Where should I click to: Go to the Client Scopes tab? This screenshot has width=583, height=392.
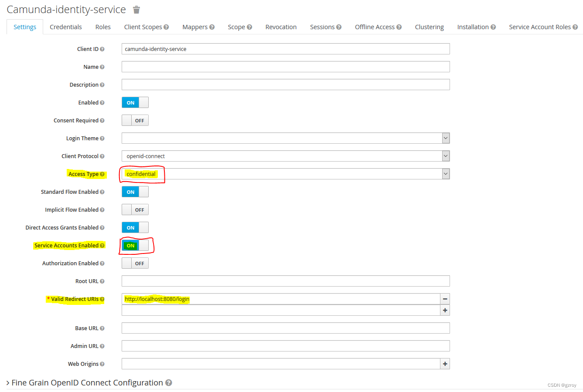(147, 27)
